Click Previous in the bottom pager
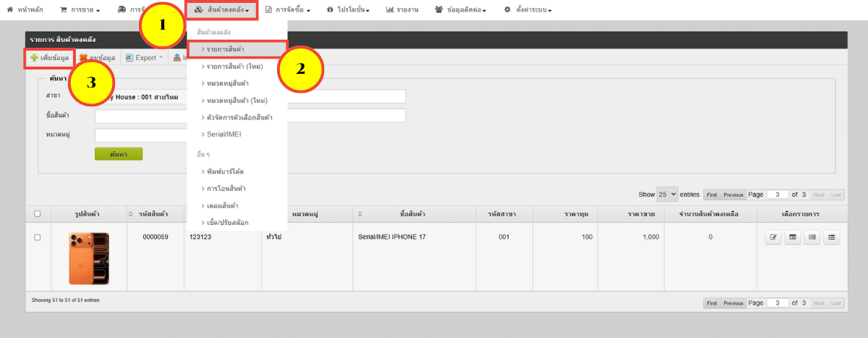868x338 pixels. pos(733,303)
